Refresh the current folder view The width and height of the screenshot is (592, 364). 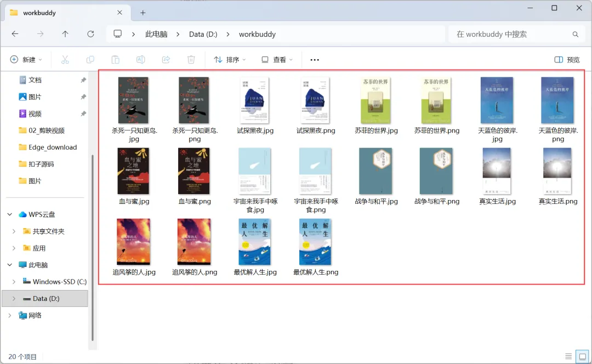[x=90, y=34]
